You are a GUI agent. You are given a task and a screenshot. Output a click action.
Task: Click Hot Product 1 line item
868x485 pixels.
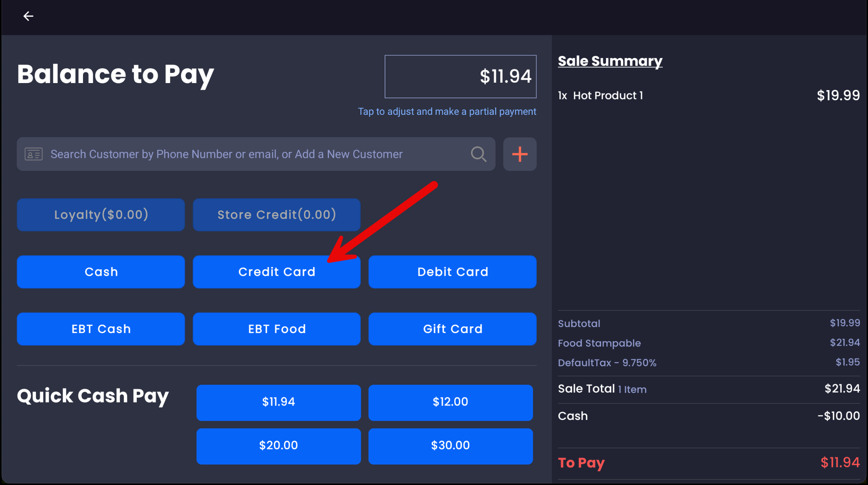tap(608, 96)
